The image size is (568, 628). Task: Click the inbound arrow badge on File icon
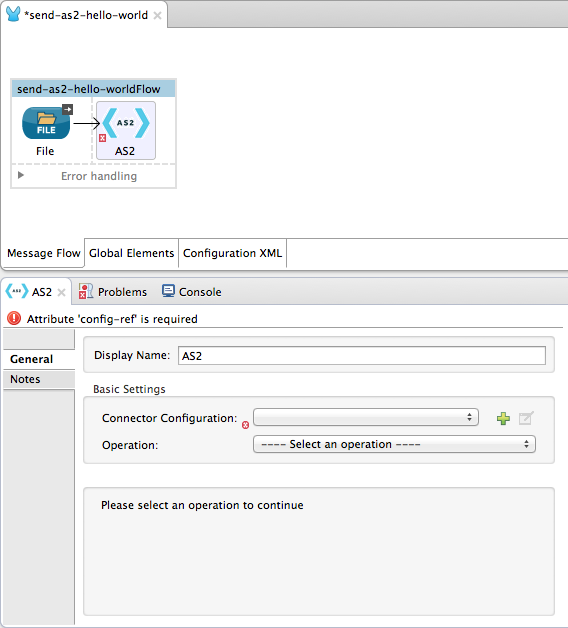click(67, 109)
